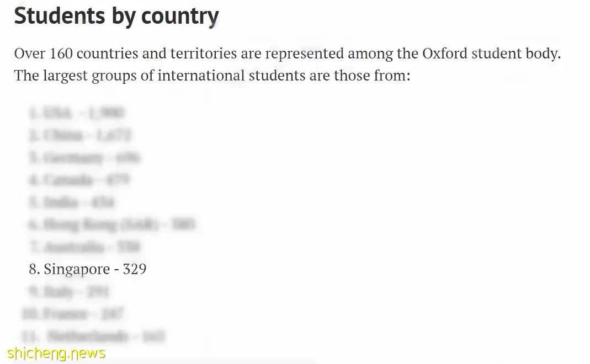
Task: Click the figure 329 beside Singapore
Action: point(135,269)
